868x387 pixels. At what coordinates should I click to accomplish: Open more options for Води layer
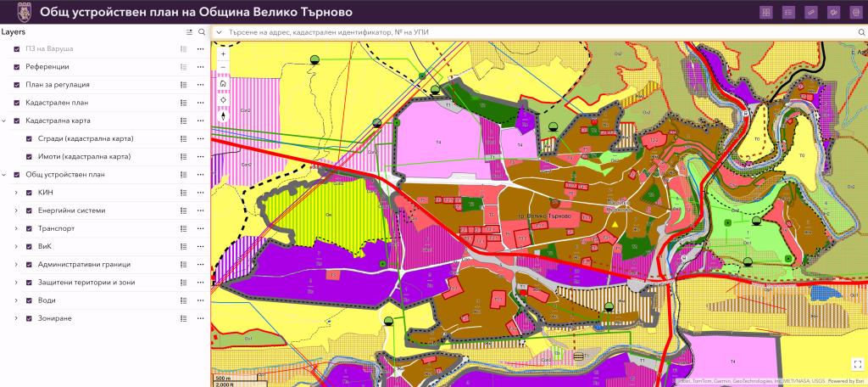[x=200, y=300]
